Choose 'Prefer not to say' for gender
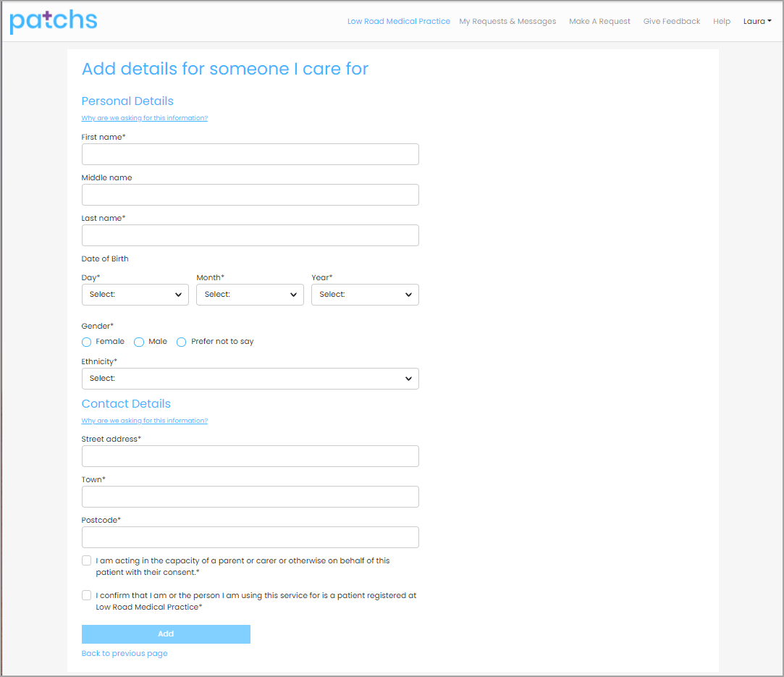 181,341
